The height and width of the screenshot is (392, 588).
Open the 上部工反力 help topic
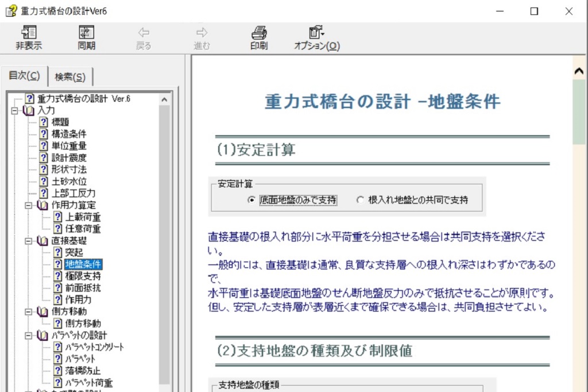[x=73, y=193]
